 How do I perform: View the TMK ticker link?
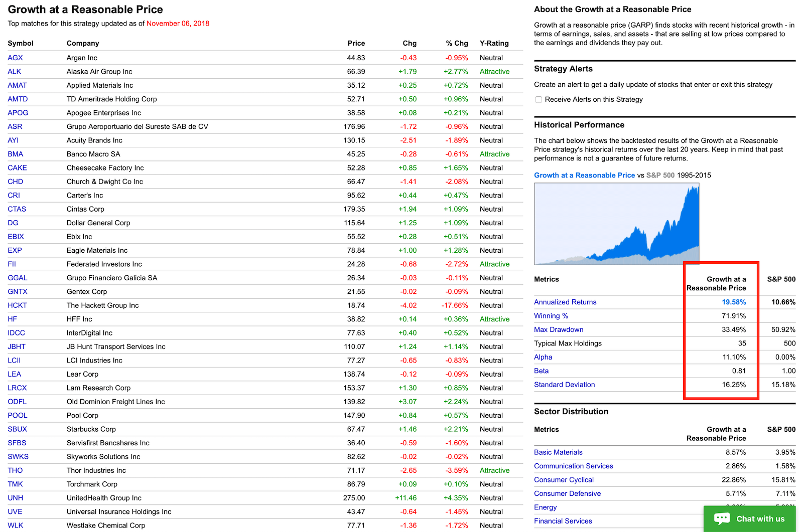tap(16, 484)
